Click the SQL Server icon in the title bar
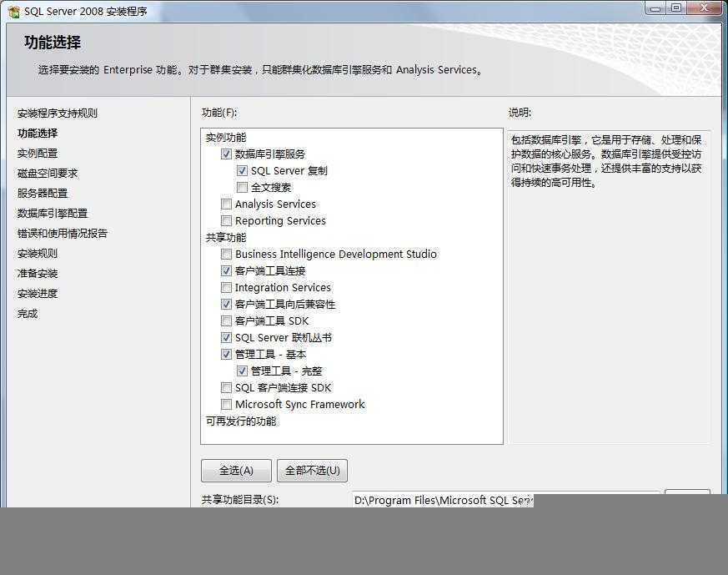 (14, 8)
